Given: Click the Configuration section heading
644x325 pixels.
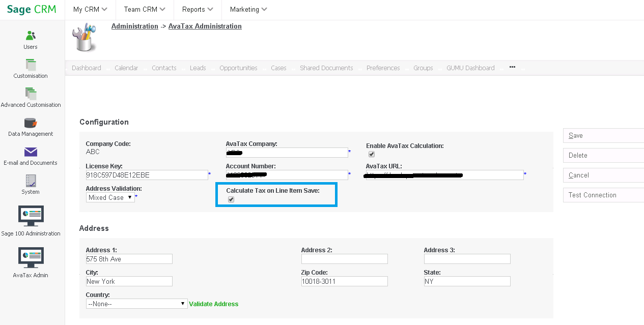Looking at the screenshot, I should point(104,122).
